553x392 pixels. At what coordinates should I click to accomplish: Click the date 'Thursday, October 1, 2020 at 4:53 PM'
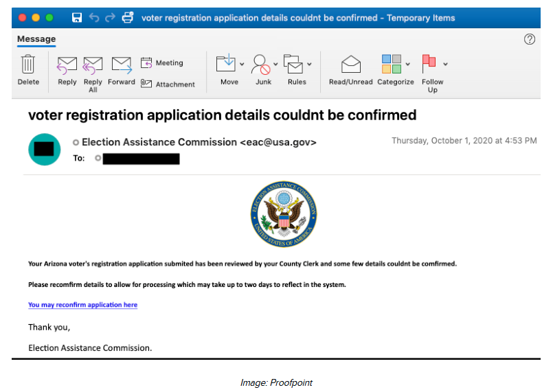(464, 141)
